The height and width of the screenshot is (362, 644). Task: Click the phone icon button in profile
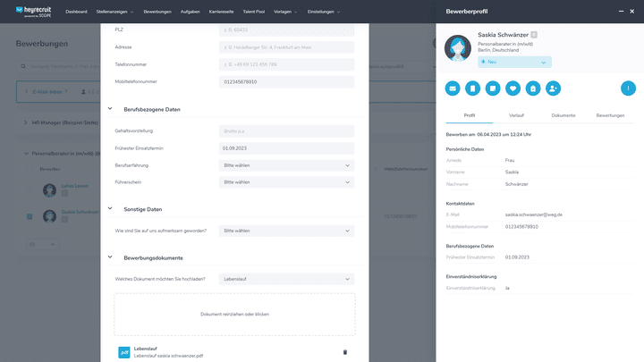point(472,88)
